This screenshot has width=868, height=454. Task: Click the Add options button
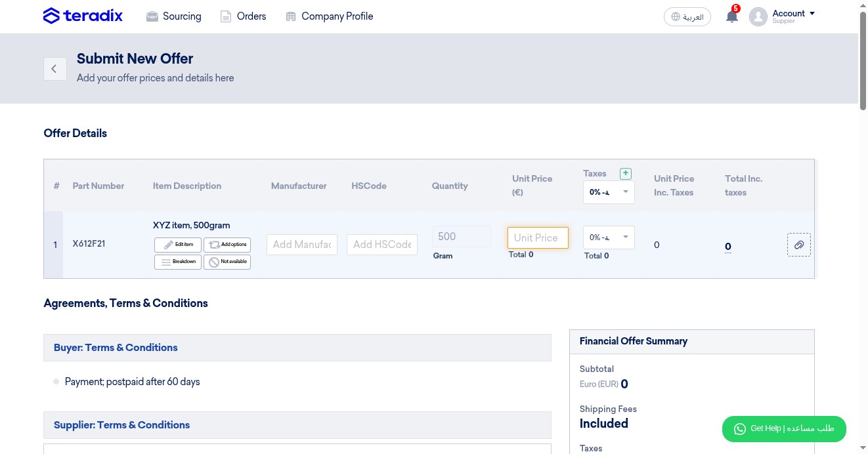point(227,245)
